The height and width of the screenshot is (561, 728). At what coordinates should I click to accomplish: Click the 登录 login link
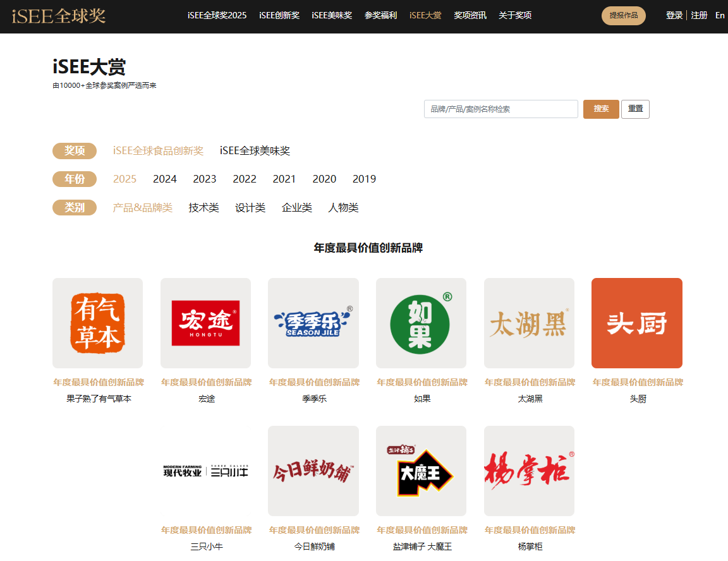point(674,15)
